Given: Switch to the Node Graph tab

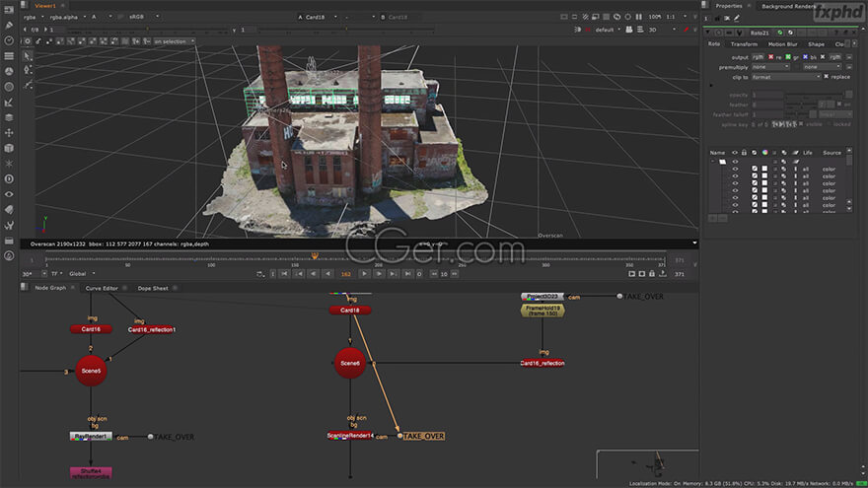Looking at the screenshot, I should (x=50, y=288).
